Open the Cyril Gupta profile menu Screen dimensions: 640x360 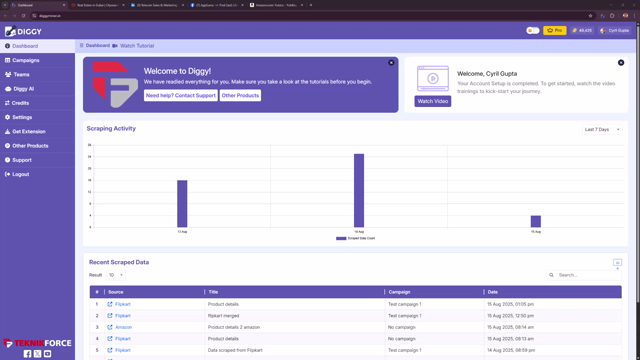point(615,31)
